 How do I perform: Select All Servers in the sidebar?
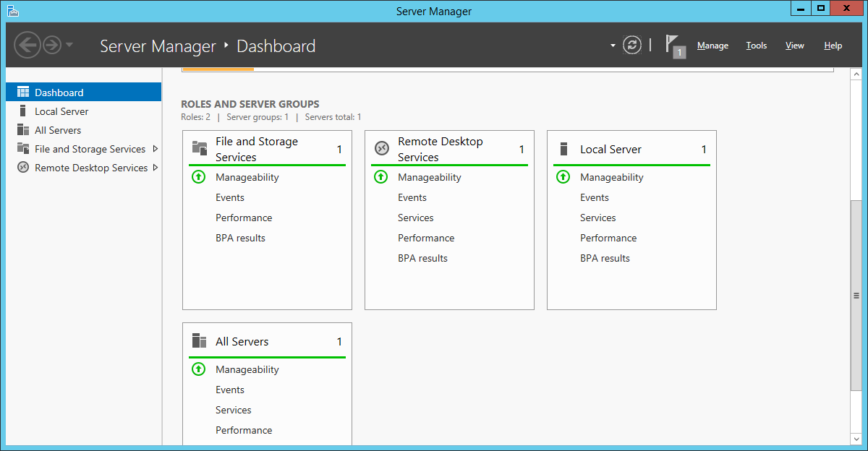coord(58,130)
